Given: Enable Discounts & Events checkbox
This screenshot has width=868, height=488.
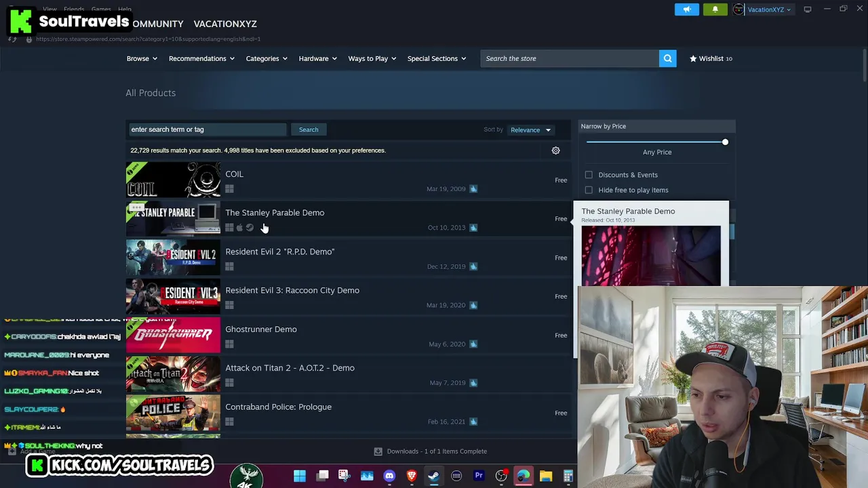Looking at the screenshot, I should point(589,175).
